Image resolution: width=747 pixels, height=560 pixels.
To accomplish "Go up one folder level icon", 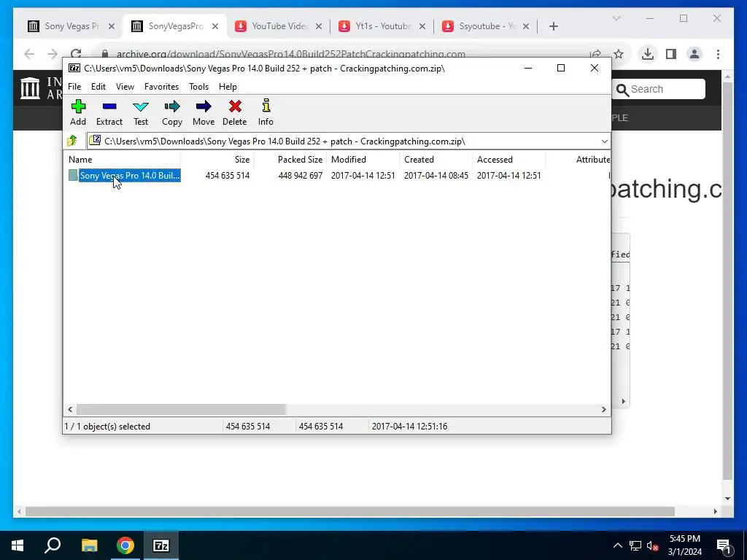I will 72,141.
